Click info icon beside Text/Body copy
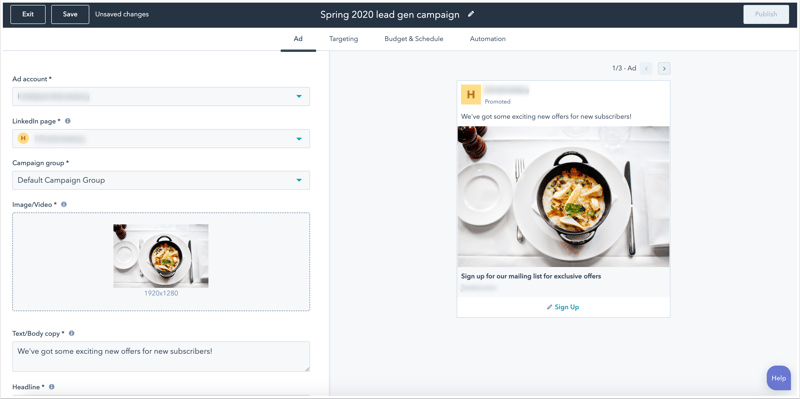 (71, 333)
